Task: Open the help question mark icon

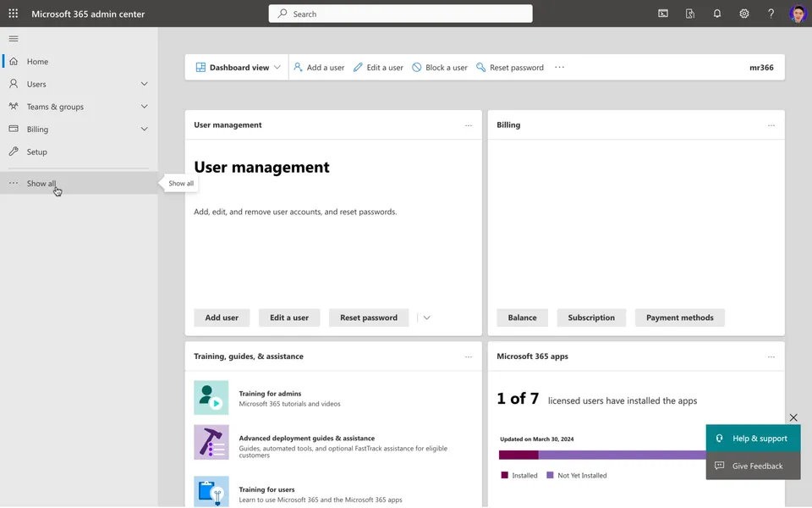Action: 771,14
